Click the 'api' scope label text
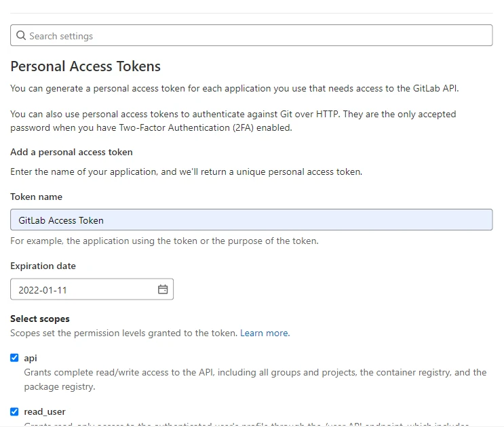Image resolution: width=504 pixels, height=427 pixels. (31, 358)
